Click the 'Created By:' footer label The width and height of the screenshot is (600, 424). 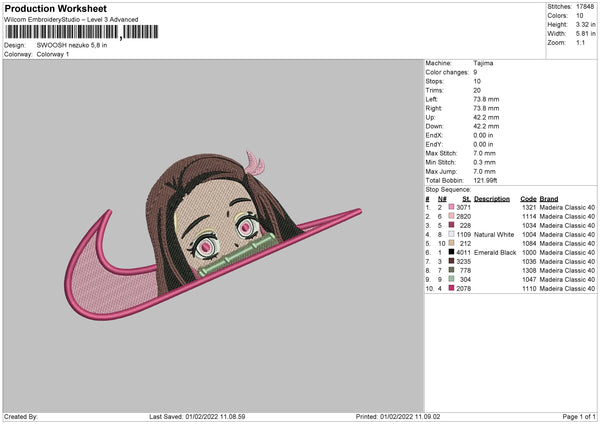pos(21,416)
